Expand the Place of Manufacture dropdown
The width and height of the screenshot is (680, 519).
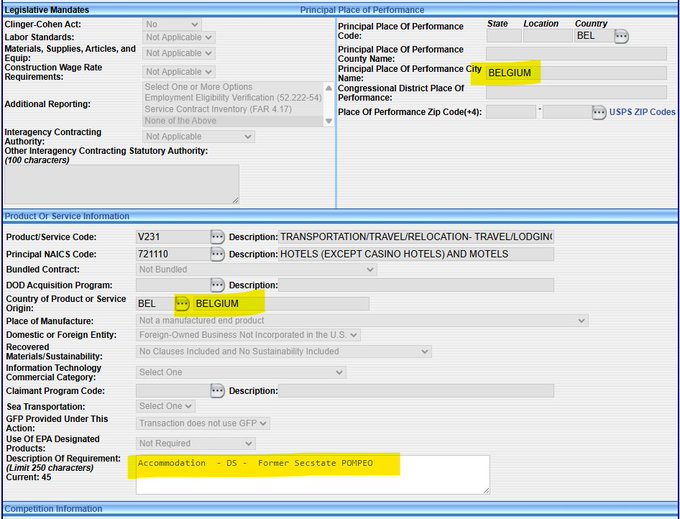click(361, 321)
